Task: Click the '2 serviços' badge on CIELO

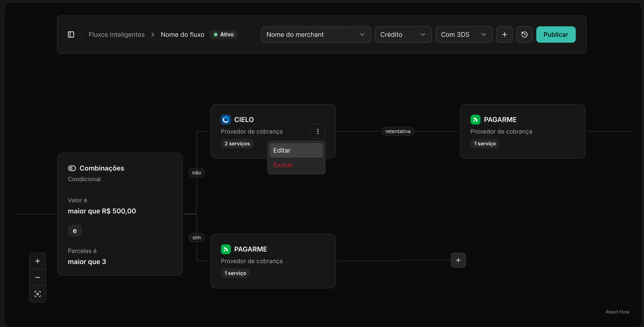Action: (x=237, y=144)
